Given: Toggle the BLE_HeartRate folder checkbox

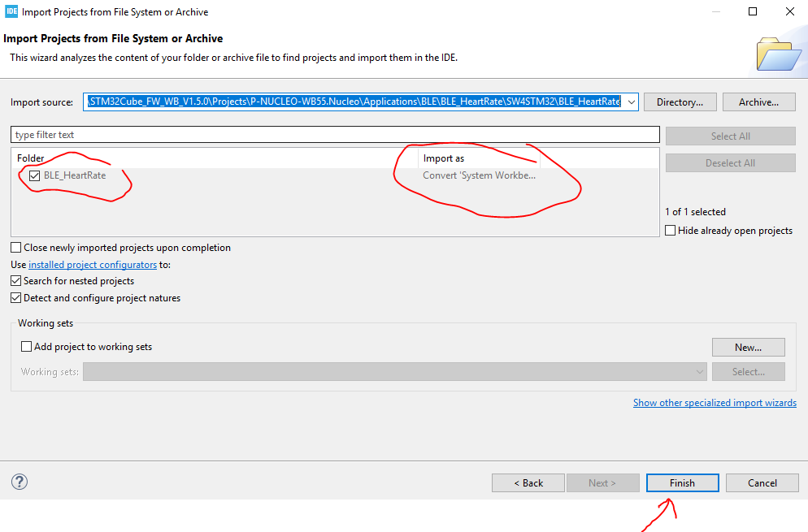Looking at the screenshot, I should point(34,175).
